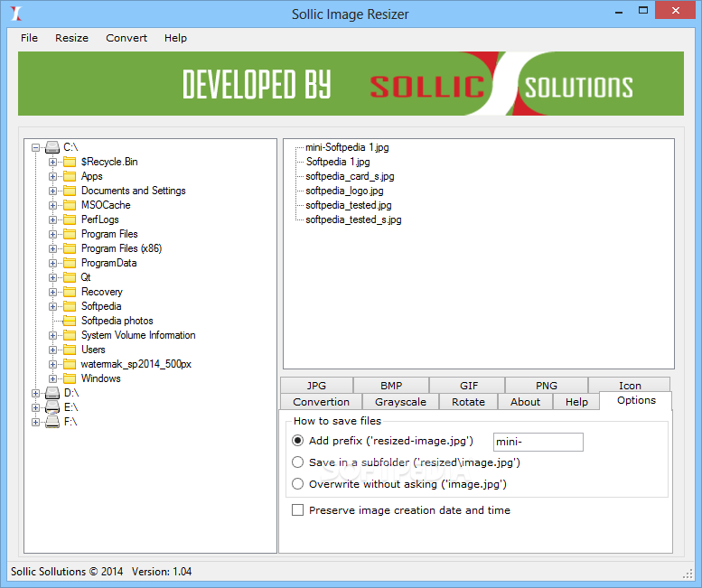Select file softpedia_card_s.jpg
Screen dimensions: 702x588
350,176
